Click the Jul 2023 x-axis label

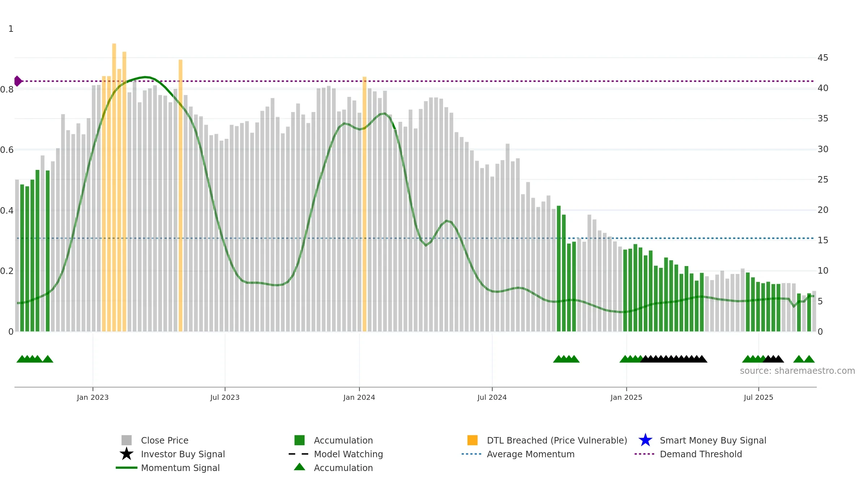click(225, 397)
